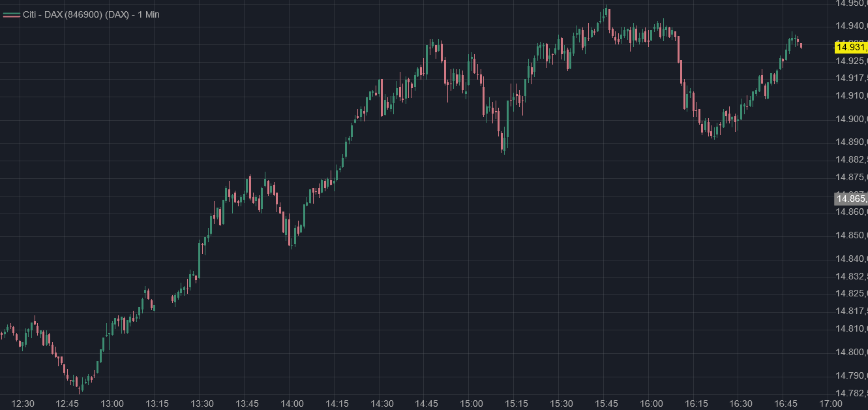Click the 17:00 time axis label
The image size is (868, 410).
(x=830, y=404)
